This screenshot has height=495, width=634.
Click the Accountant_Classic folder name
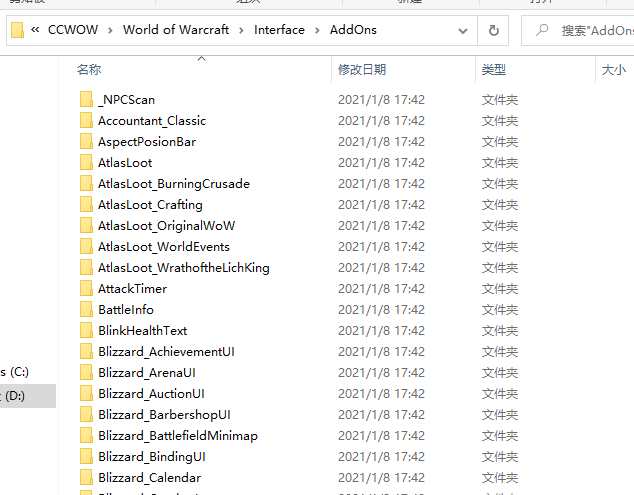click(152, 121)
